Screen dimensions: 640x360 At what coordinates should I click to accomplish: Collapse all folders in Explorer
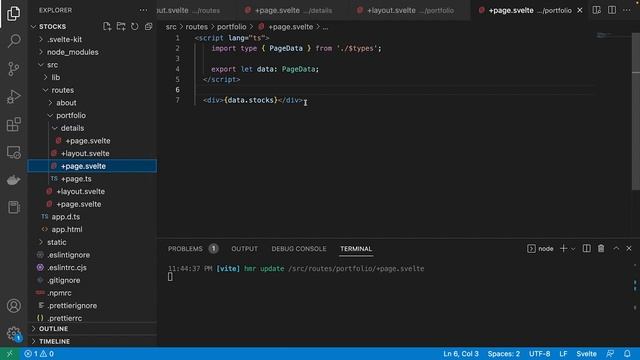(x=148, y=27)
